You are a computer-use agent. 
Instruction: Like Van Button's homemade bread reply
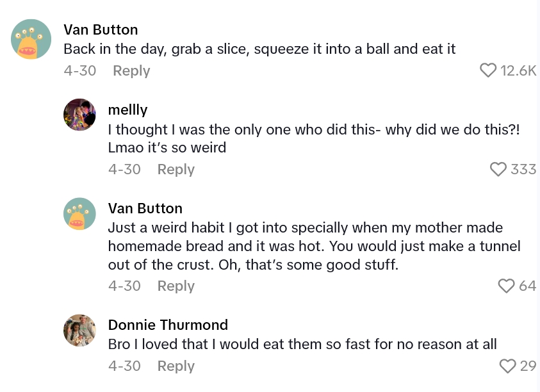[x=506, y=286]
